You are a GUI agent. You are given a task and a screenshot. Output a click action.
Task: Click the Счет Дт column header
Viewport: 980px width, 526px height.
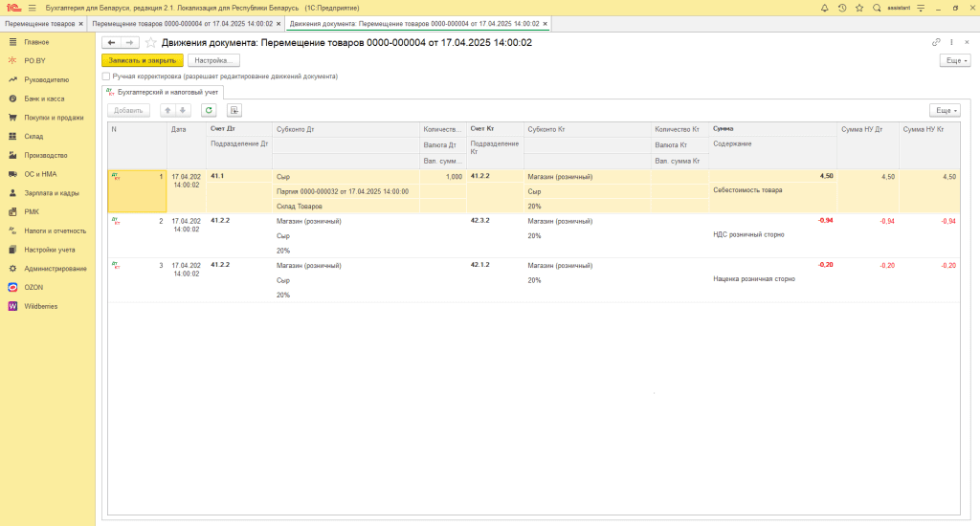[x=238, y=129]
